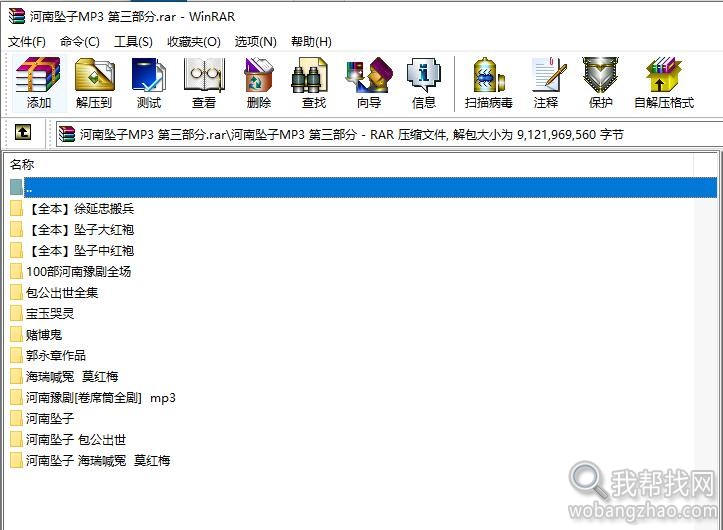Go up one level with arrow button
723x530 pixels.
point(23,133)
